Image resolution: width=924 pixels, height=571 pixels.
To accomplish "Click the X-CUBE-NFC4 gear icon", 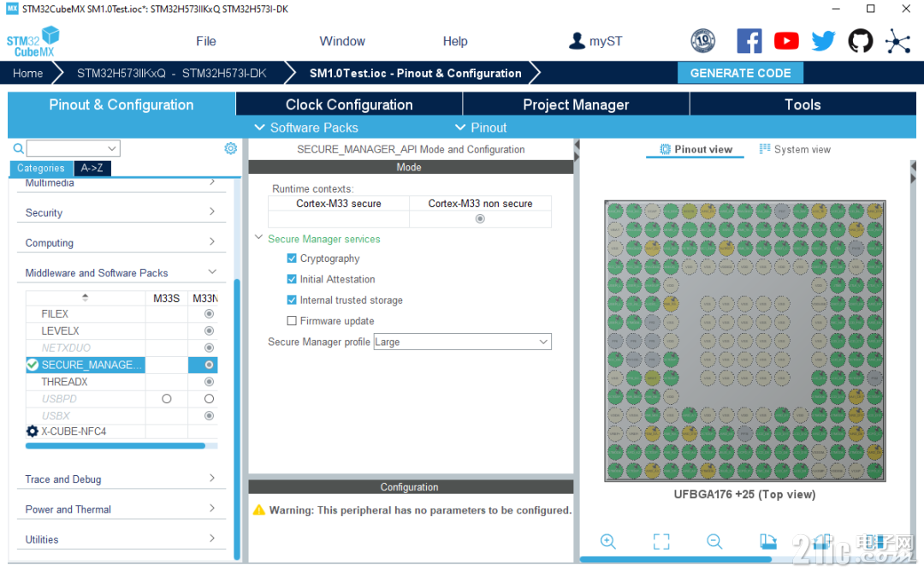I will click(x=33, y=431).
